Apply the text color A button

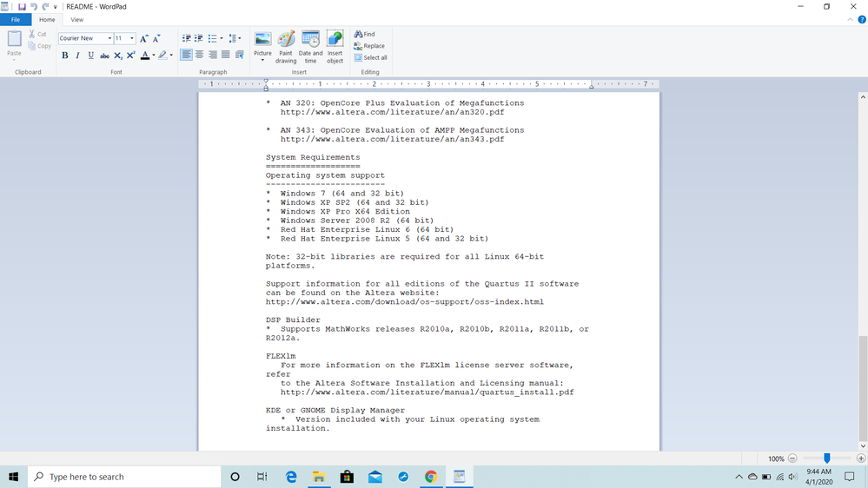pyautogui.click(x=145, y=56)
